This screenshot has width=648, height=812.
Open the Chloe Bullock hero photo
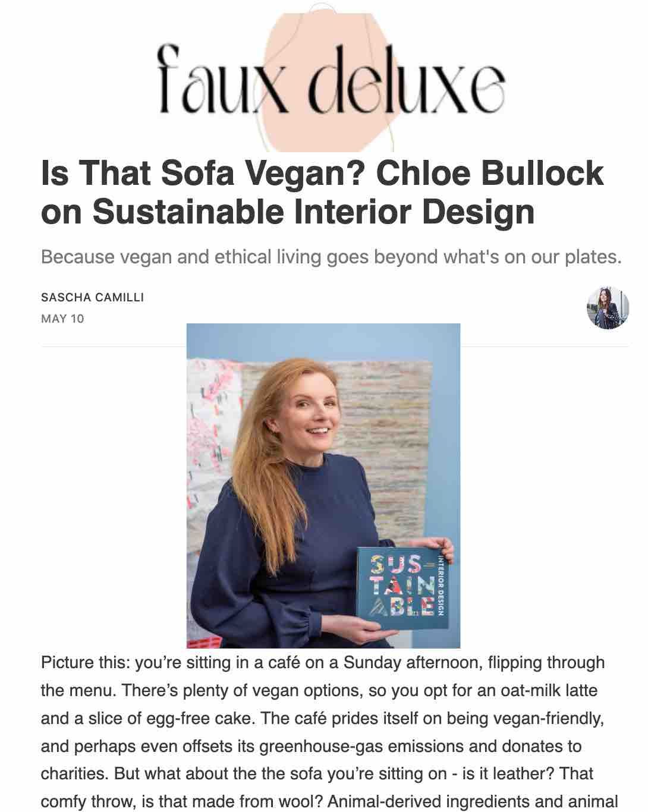323,485
